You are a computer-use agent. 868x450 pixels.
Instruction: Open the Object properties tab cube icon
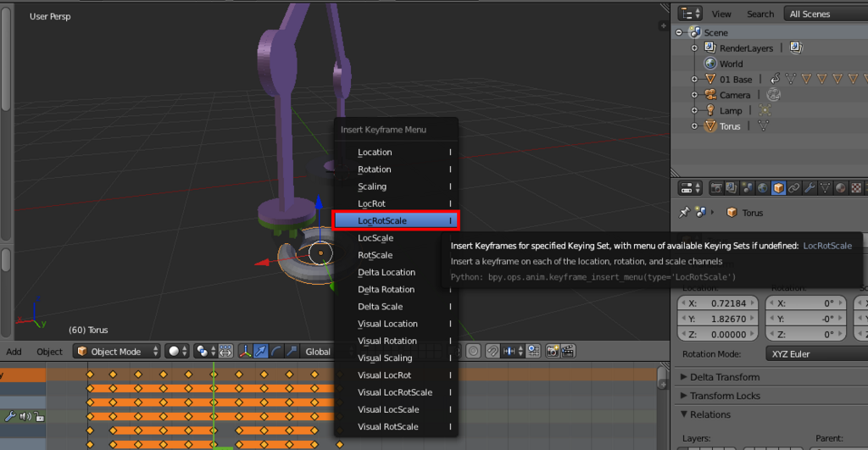778,188
